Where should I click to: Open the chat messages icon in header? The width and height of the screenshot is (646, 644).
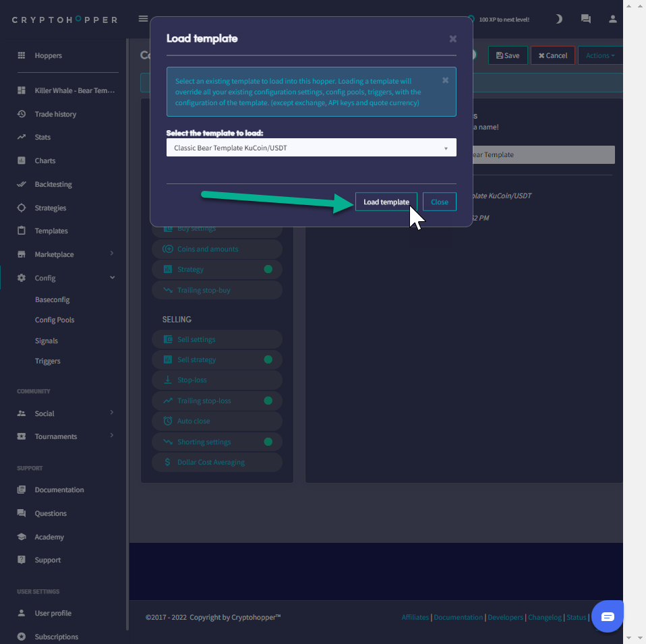pyautogui.click(x=585, y=19)
